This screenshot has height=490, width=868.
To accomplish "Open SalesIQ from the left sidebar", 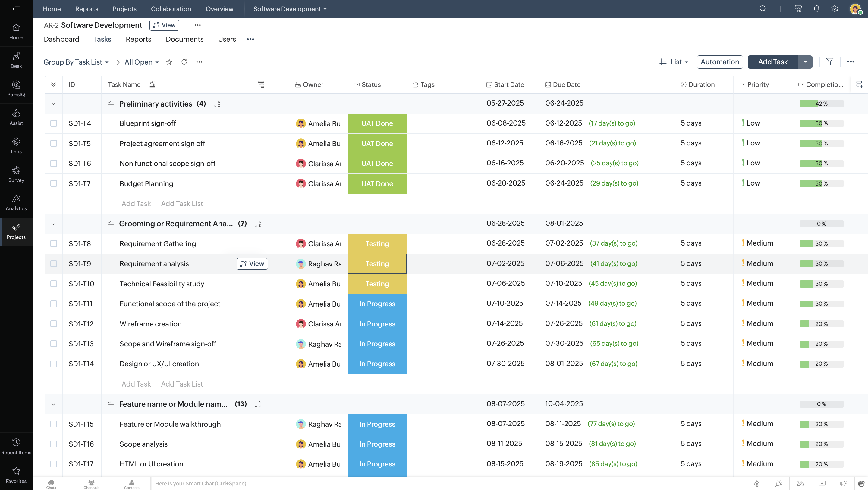I will [16, 89].
